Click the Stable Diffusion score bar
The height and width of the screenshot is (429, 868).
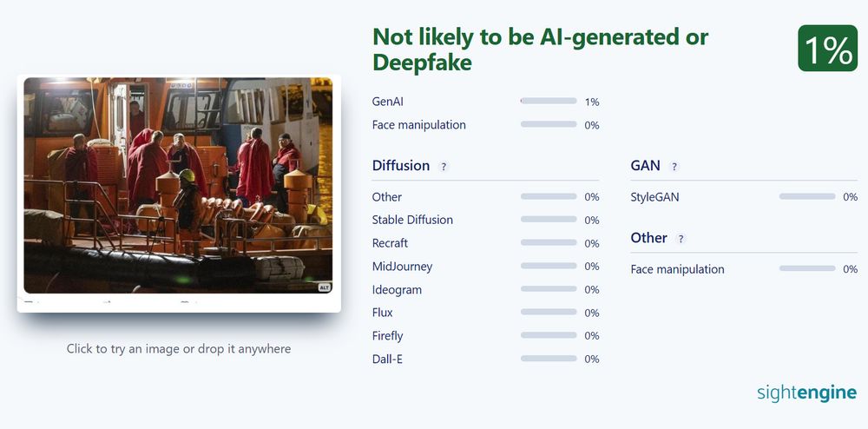tap(549, 220)
